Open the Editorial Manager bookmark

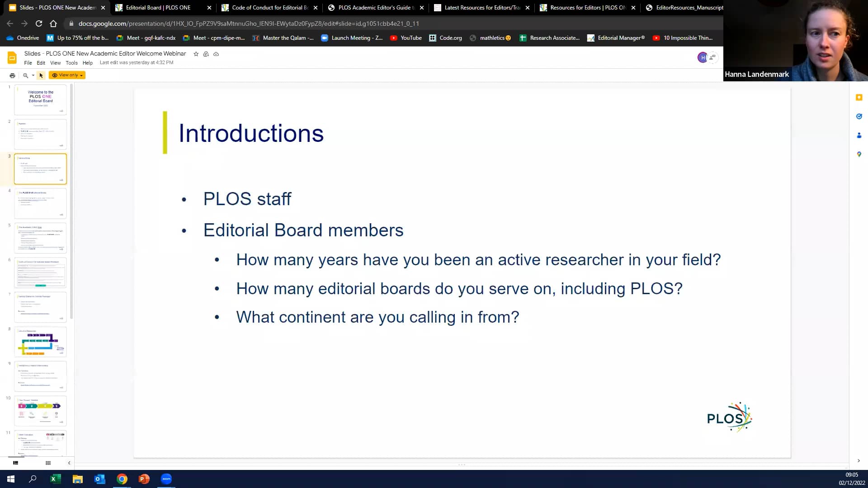point(616,38)
